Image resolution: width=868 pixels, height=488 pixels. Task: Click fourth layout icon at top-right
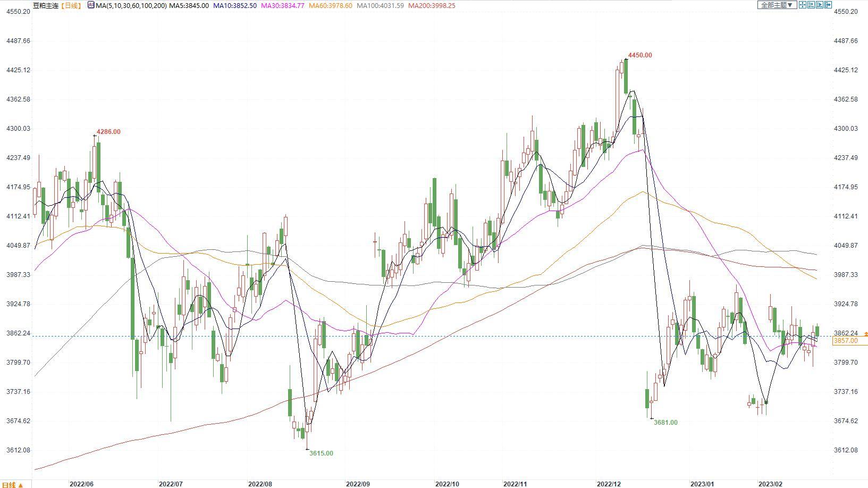coord(828,5)
